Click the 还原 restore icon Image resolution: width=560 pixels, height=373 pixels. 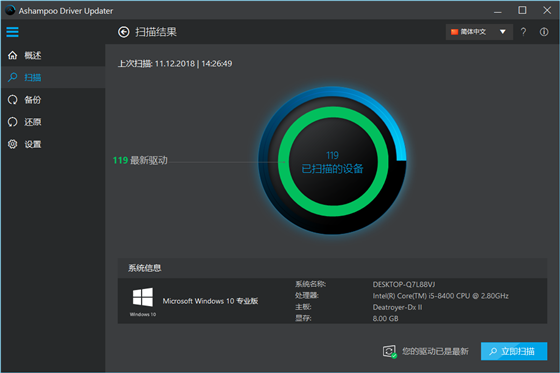(x=12, y=122)
